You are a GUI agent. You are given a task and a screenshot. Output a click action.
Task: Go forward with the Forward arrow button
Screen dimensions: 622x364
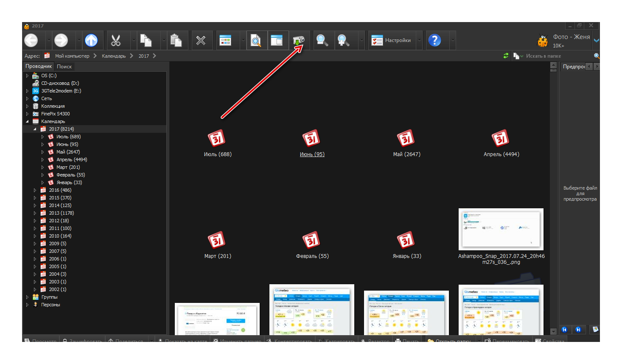pyautogui.click(x=61, y=40)
